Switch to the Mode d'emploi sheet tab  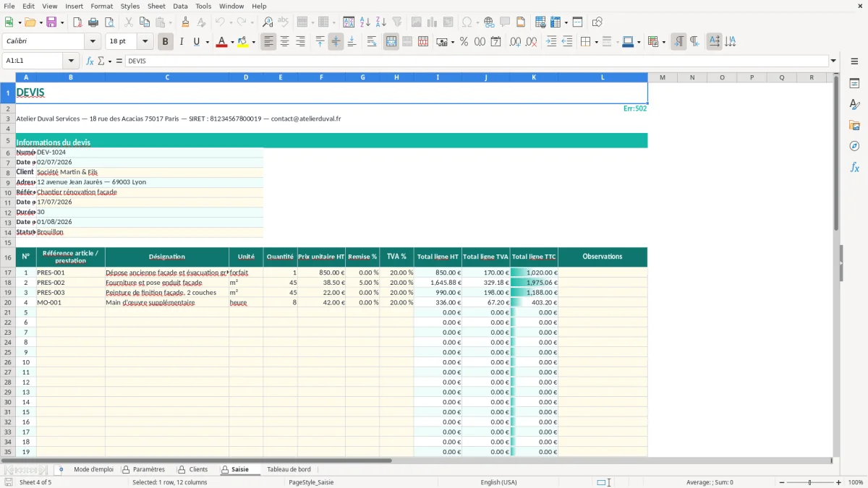click(x=93, y=469)
